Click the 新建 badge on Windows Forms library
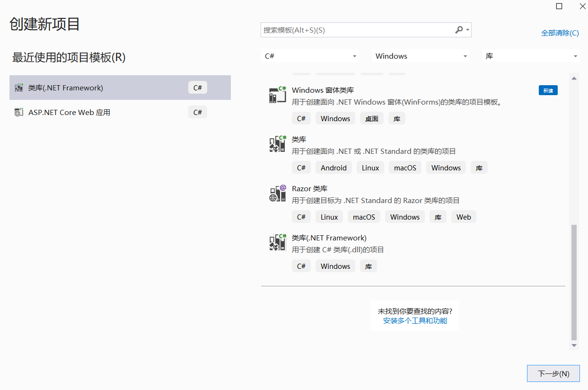This screenshot has height=390, width=588. [x=548, y=90]
